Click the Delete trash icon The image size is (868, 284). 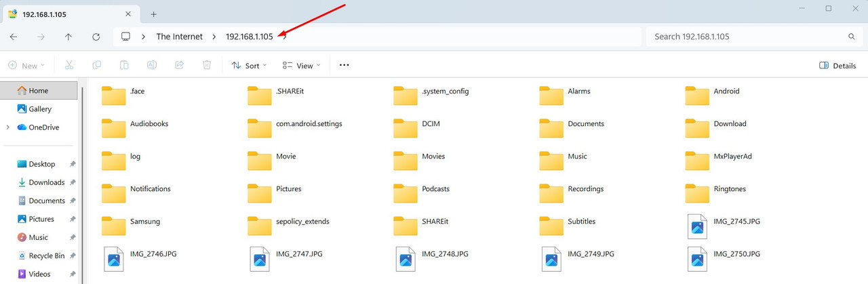[x=207, y=65]
